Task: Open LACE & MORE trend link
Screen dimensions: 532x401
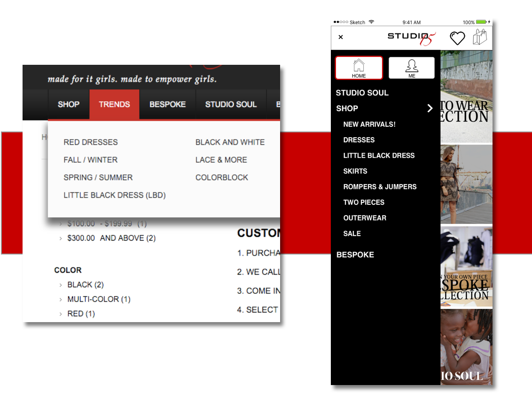Action: (221, 160)
